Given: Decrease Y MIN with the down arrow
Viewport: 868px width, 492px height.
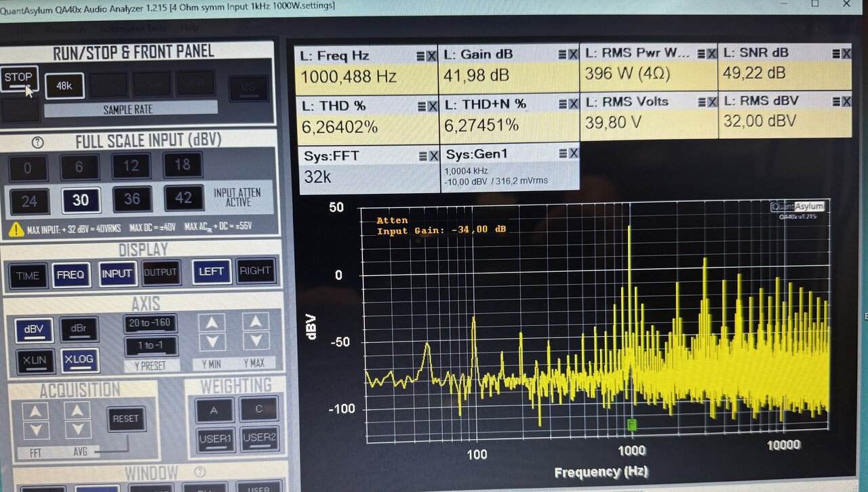Looking at the screenshot, I should pos(212,343).
